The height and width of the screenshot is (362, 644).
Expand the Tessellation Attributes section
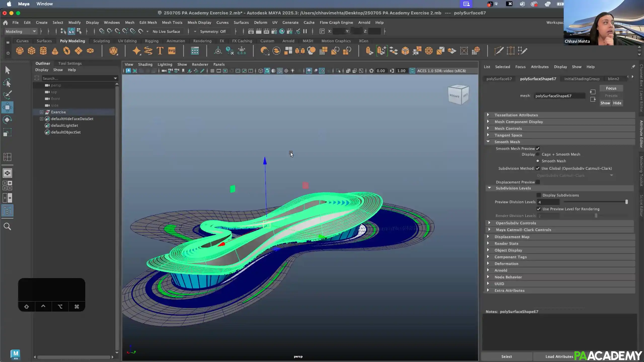coord(488,115)
